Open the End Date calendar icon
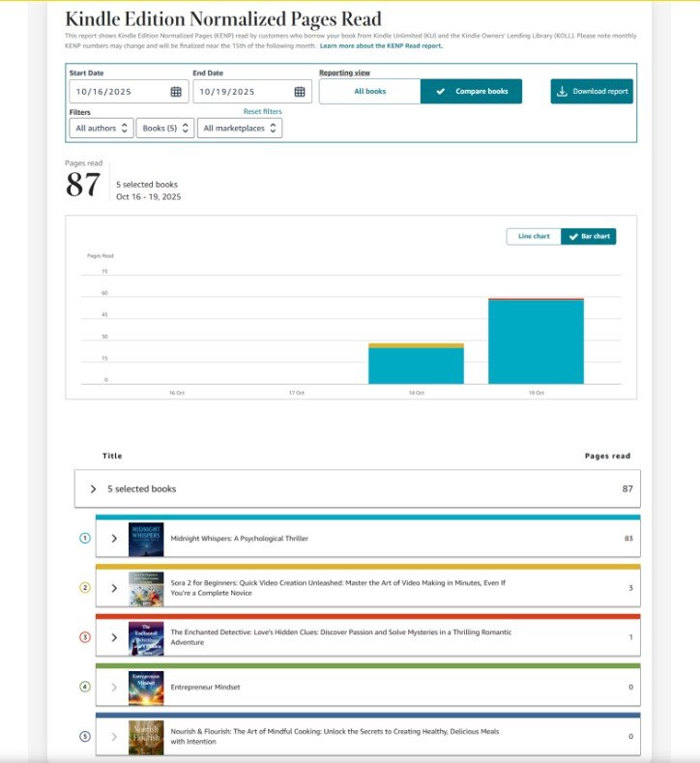The height and width of the screenshot is (763, 700). (300, 92)
